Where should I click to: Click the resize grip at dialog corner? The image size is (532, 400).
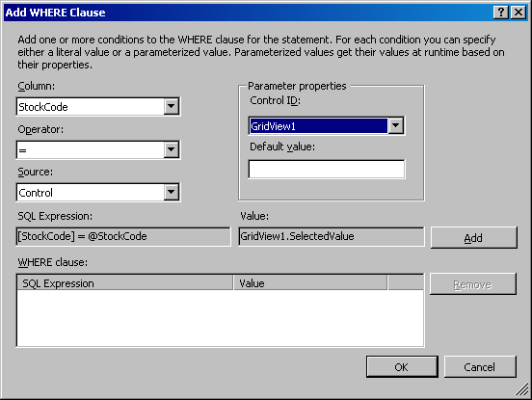522,389
